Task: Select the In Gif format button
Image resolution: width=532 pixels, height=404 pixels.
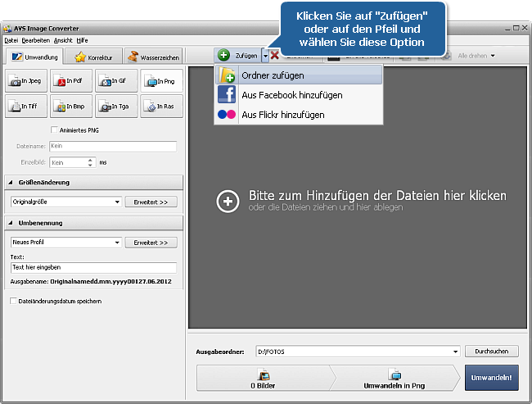Action: point(116,81)
